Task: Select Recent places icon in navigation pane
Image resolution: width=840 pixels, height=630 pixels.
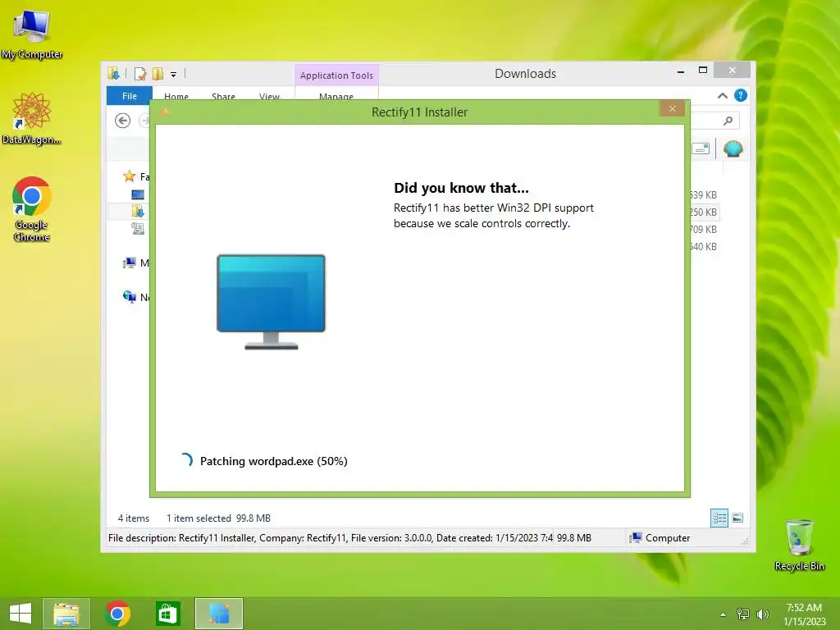Action: coord(138,229)
